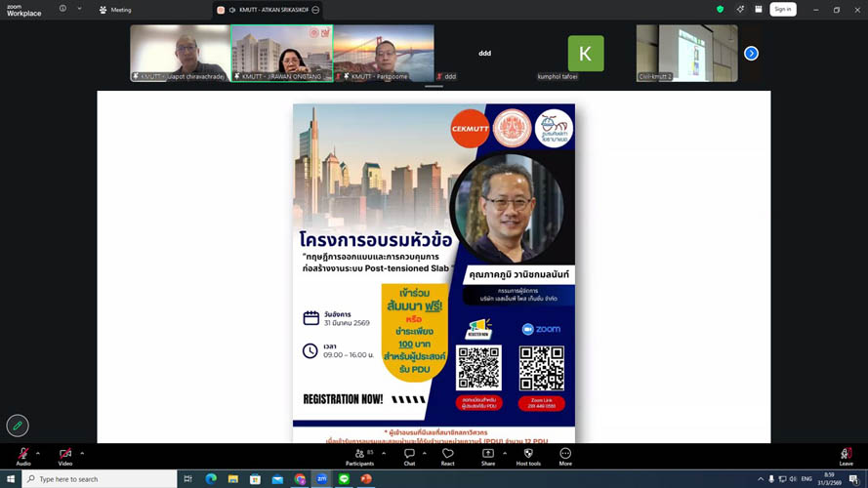Open Microsoft Store from taskbar

255,478
